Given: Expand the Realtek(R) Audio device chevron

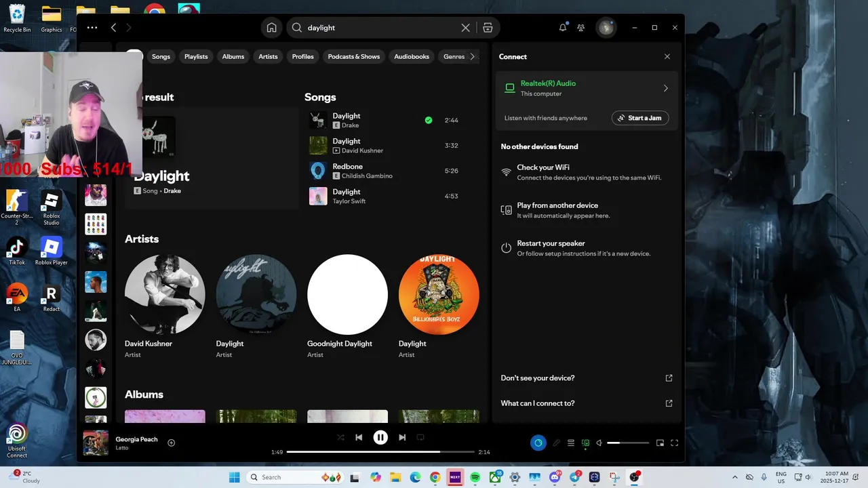Looking at the screenshot, I should coord(665,88).
